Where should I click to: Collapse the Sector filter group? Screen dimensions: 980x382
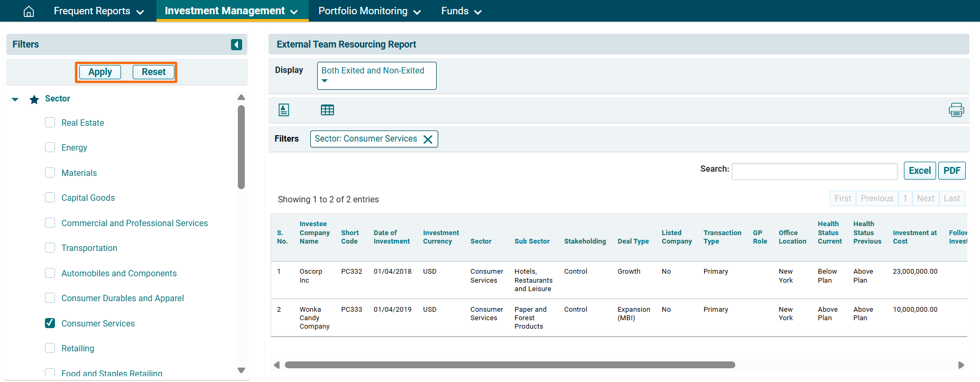[15, 99]
